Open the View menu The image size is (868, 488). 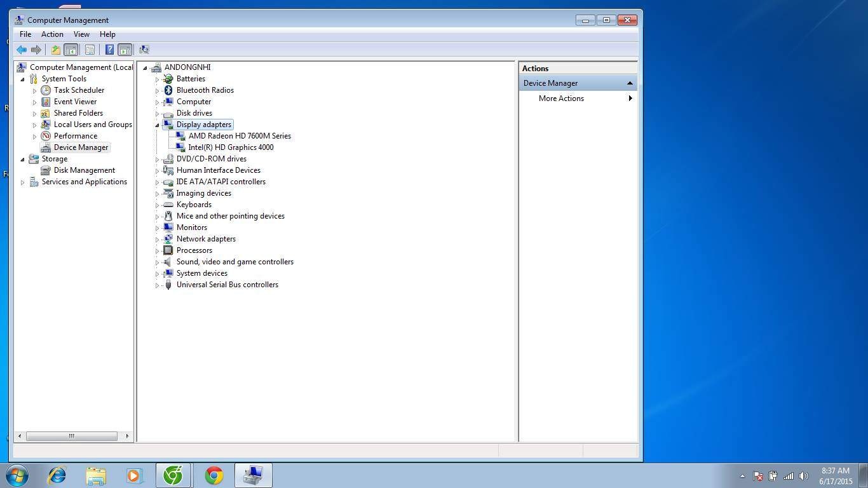point(81,34)
